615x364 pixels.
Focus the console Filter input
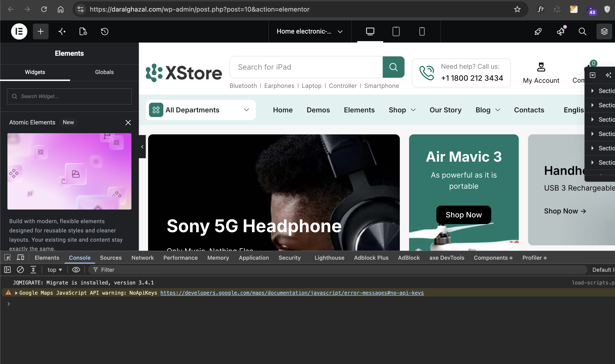(x=337, y=270)
